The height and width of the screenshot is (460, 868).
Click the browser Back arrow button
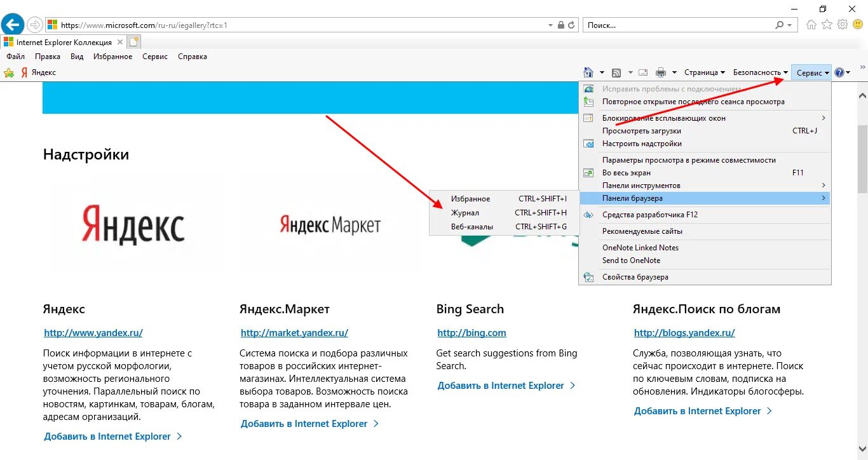12,25
